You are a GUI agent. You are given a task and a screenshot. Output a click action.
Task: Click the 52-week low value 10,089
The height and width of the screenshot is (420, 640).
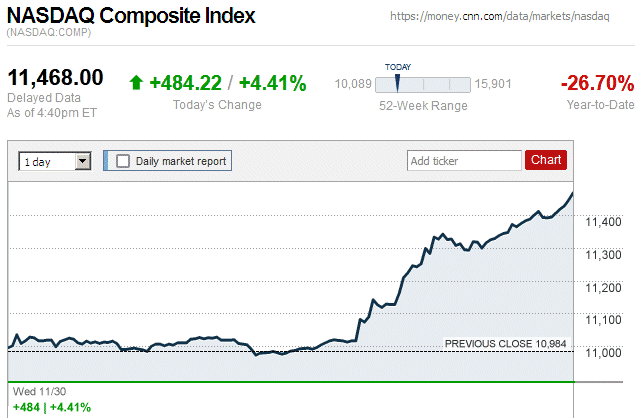(x=353, y=83)
